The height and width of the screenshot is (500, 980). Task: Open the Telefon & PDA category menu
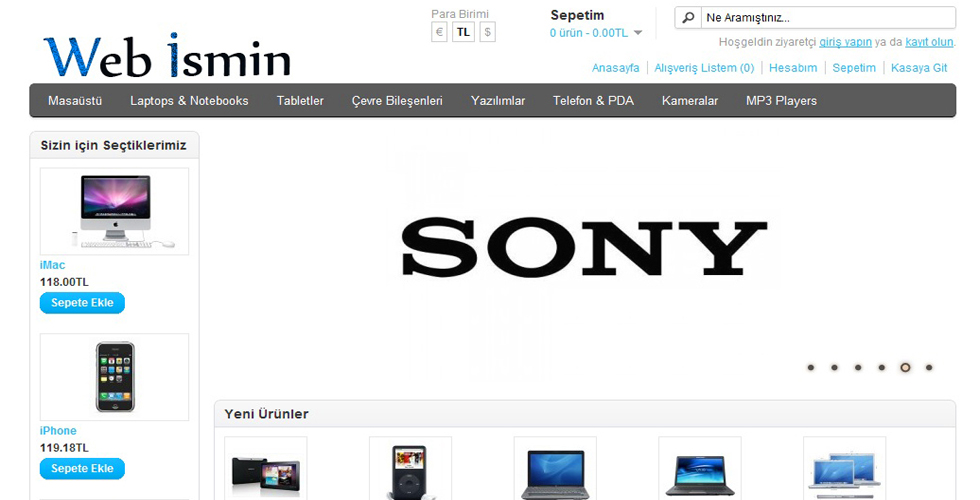pyautogui.click(x=593, y=101)
